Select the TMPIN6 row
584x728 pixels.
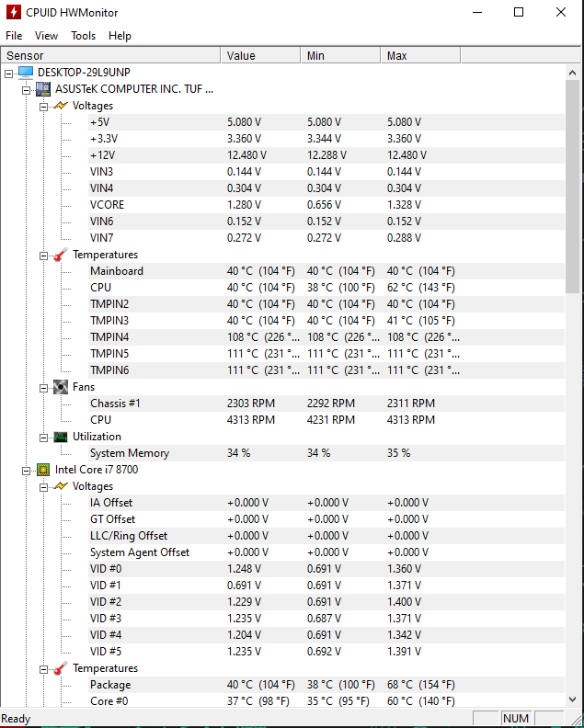[326, 370]
